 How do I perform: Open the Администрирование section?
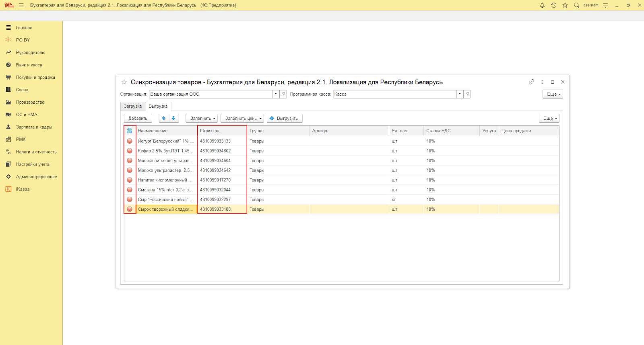(x=36, y=177)
